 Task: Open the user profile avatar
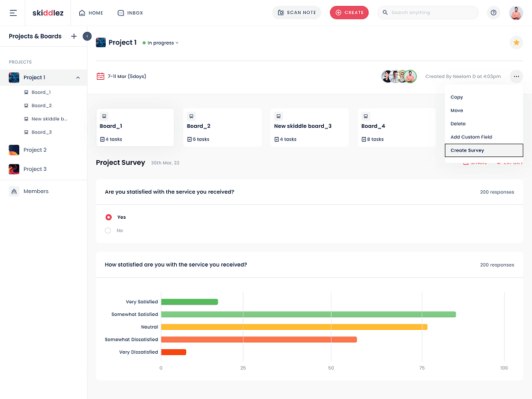(516, 13)
